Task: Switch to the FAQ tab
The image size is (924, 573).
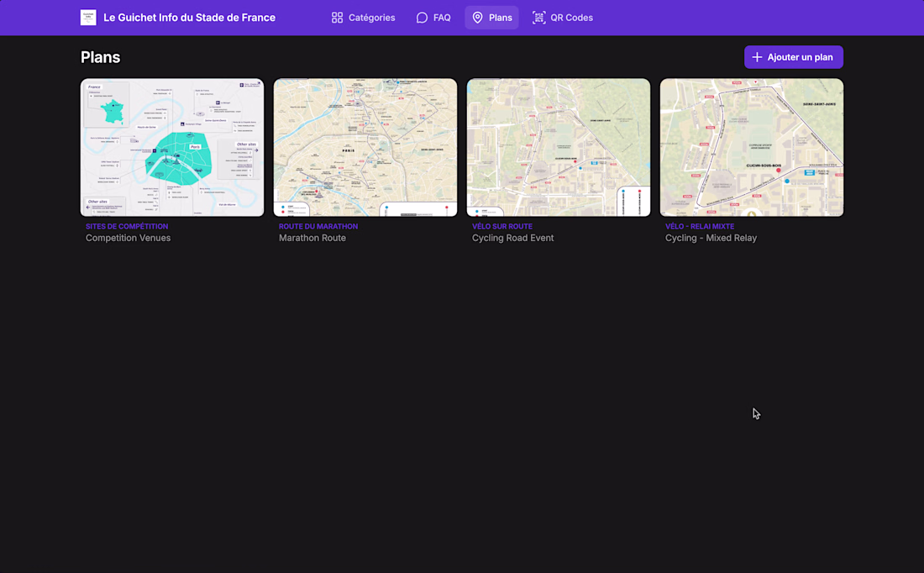Action: point(433,18)
